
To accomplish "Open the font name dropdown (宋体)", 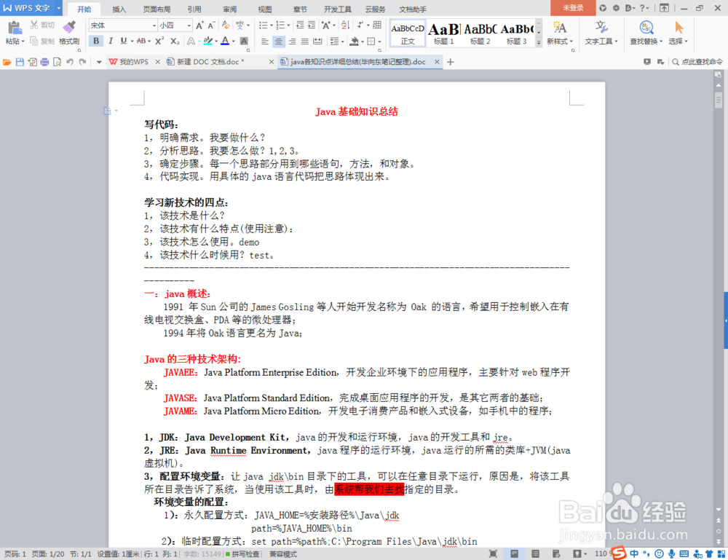I will coord(154,25).
